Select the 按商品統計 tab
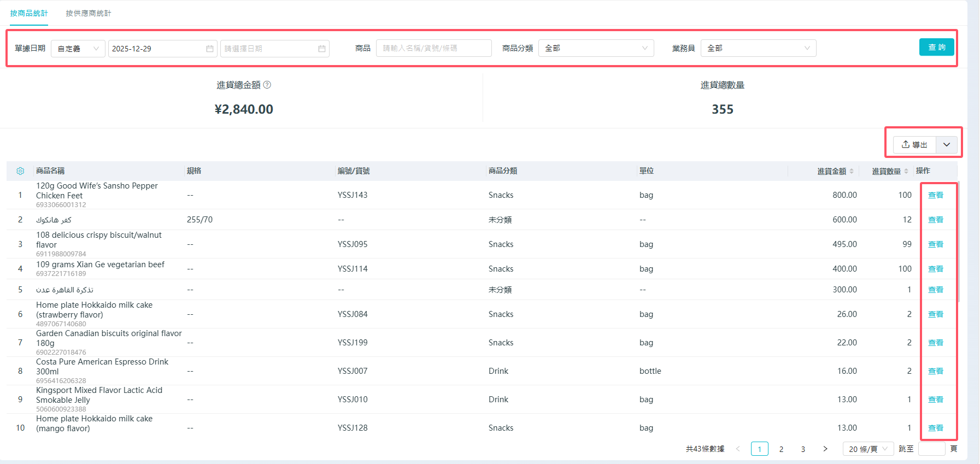The image size is (980, 464). [x=29, y=13]
